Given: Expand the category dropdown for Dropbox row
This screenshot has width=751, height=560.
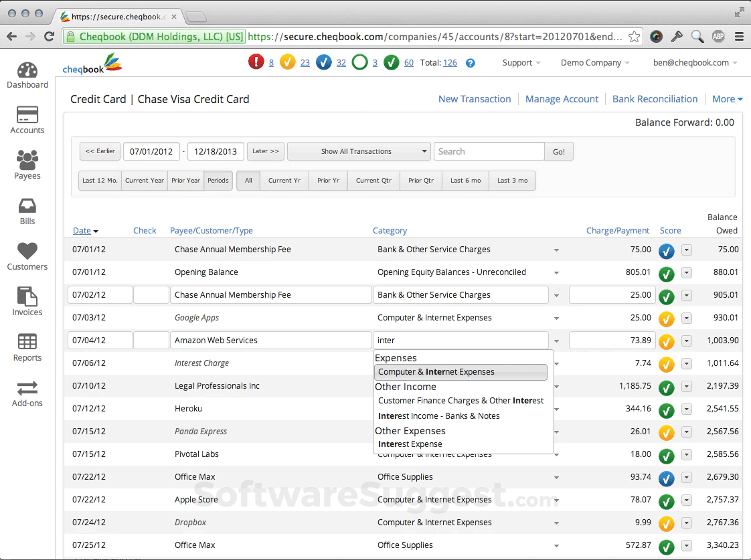Looking at the screenshot, I should click(556, 524).
